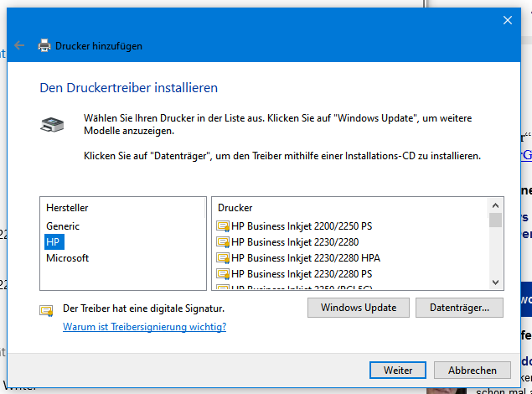Go back with the arrow icon

19,45
